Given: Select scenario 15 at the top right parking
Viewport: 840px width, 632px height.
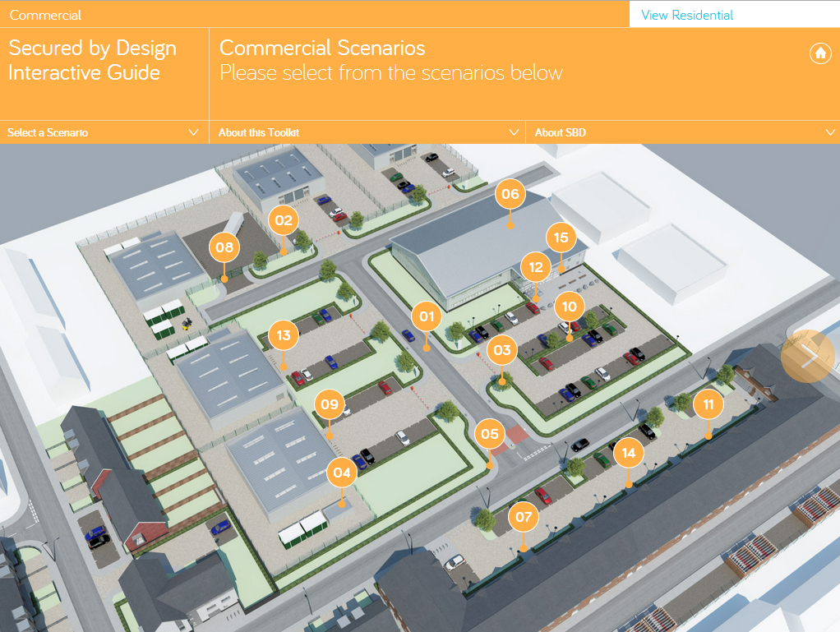Looking at the screenshot, I should click(561, 238).
